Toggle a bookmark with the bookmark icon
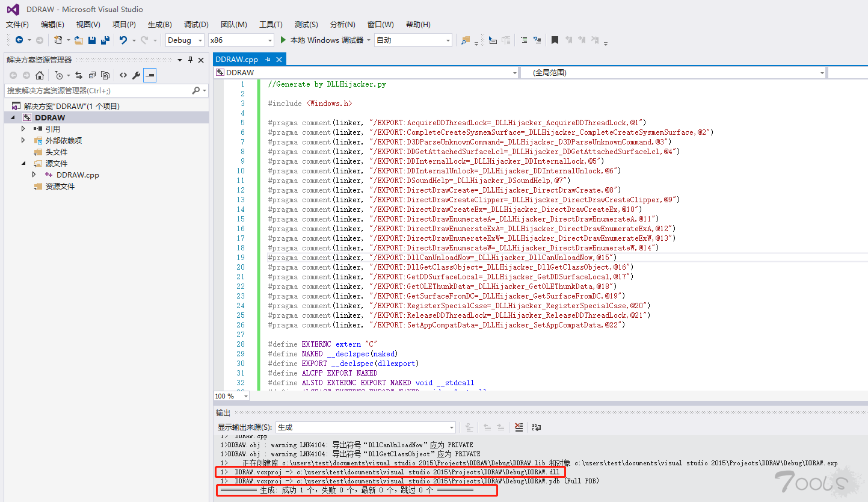The image size is (868, 502). pyautogui.click(x=555, y=40)
